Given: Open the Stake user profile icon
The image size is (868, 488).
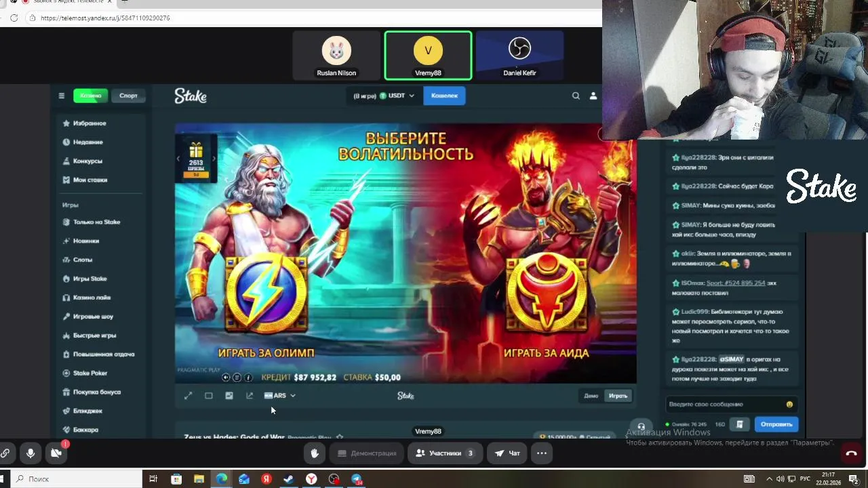Looking at the screenshot, I should [x=593, y=96].
